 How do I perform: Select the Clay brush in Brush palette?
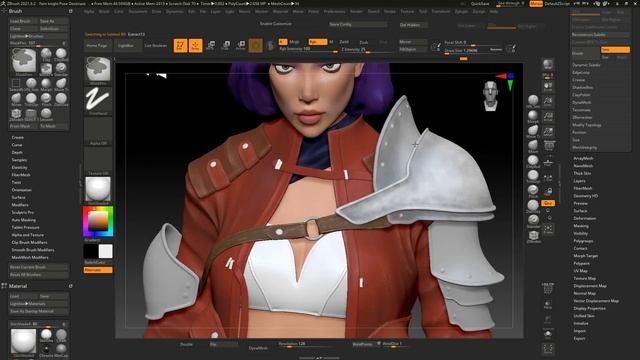pyautogui.click(x=46, y=54)
